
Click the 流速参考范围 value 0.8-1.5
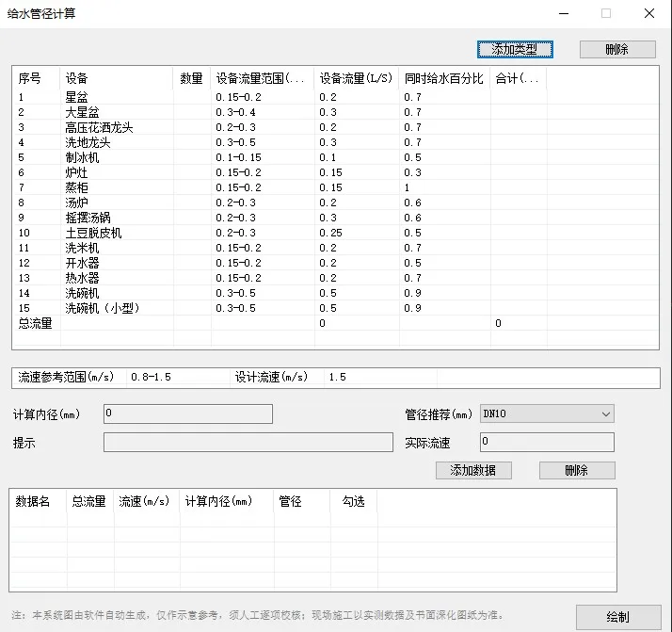151,377
